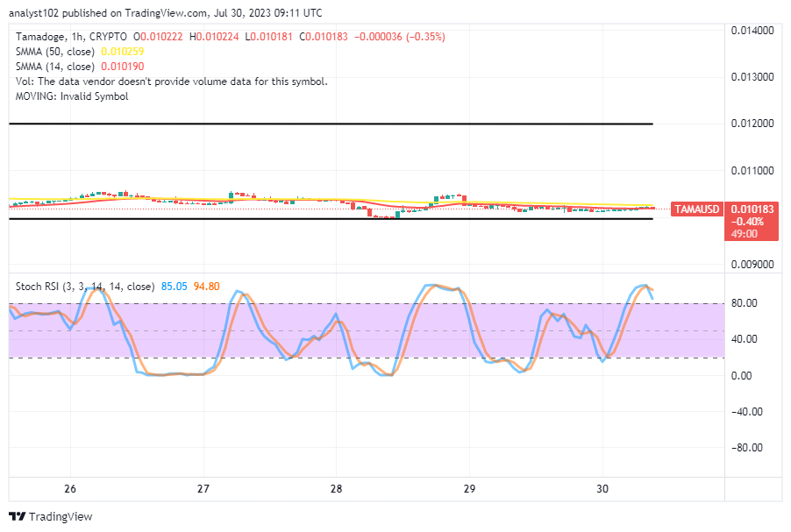Click the -0.40% change in price tag
791x532 pixels.
click(x=747, y=222)
